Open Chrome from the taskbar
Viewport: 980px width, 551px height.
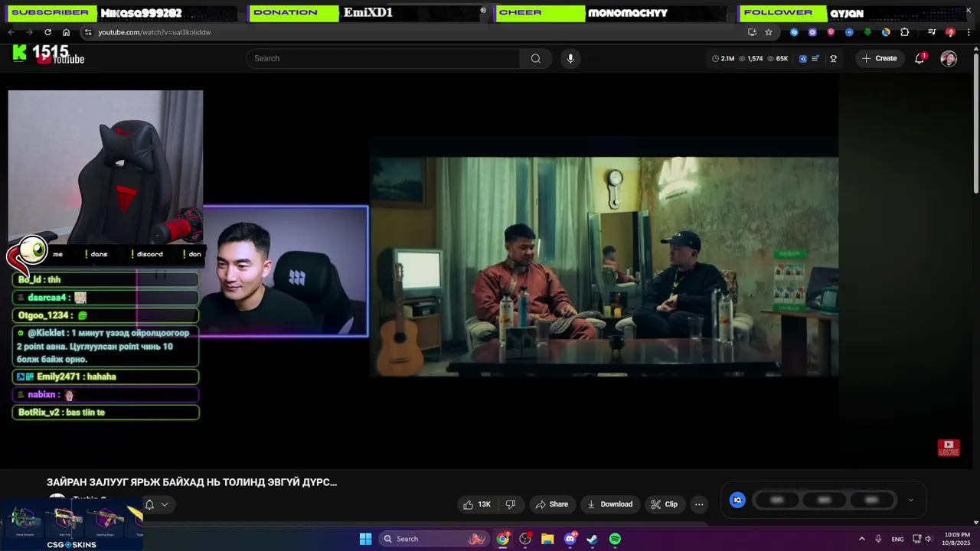[x=503, y=539]
